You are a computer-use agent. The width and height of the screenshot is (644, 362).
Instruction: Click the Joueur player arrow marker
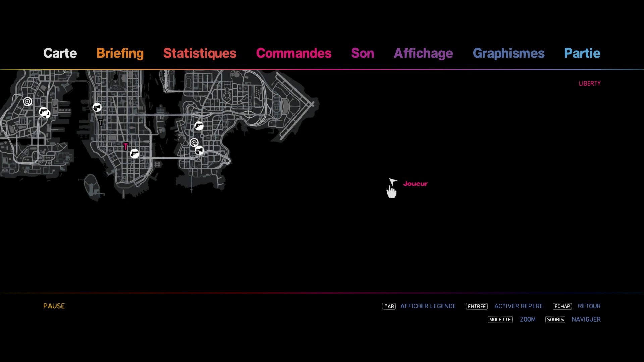393,182
